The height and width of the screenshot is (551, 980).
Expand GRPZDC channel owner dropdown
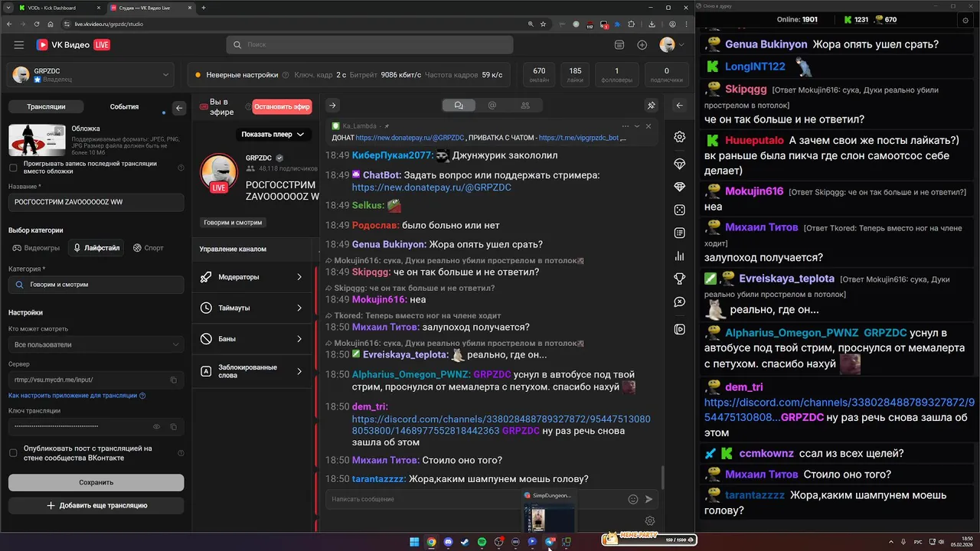click(166, 75)
